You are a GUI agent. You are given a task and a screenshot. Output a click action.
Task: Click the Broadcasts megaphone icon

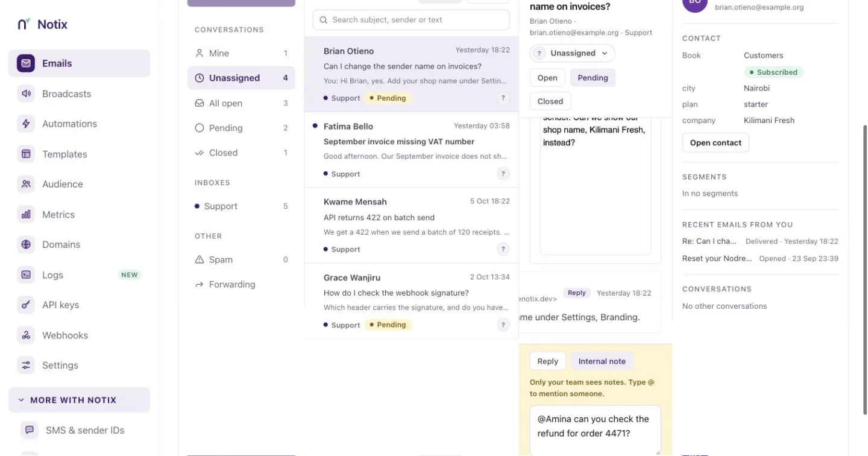pos(26,93)
